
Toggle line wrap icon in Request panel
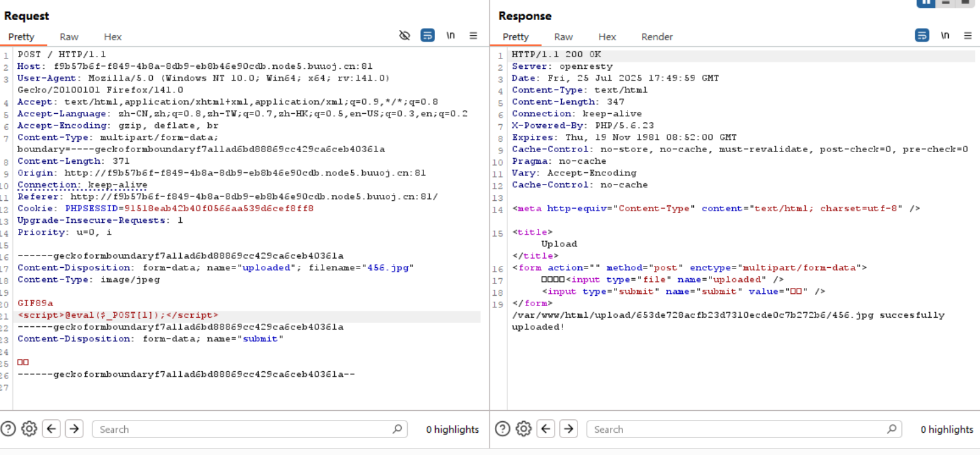click(x=427, y=36)
